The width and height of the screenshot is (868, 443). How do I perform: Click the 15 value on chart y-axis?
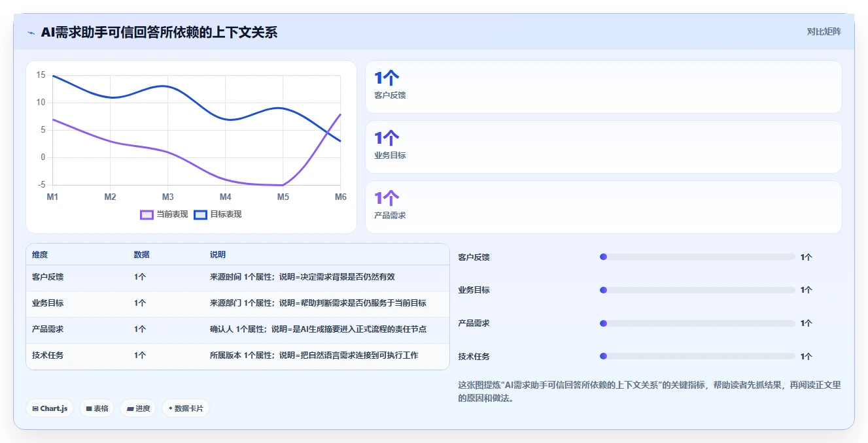[x=41, y=75]
